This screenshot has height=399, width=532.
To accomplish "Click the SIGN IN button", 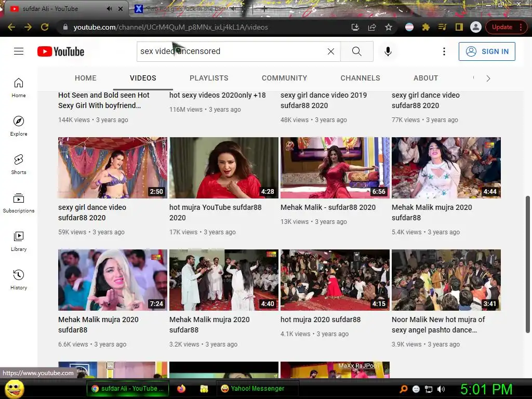I will (x=487, y=51).
